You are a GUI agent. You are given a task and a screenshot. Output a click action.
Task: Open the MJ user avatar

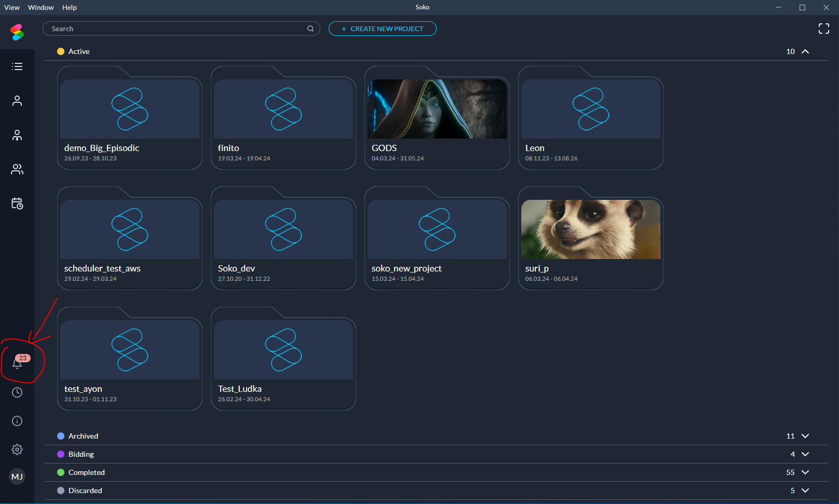pyautogui.click(x=17, y=476)
